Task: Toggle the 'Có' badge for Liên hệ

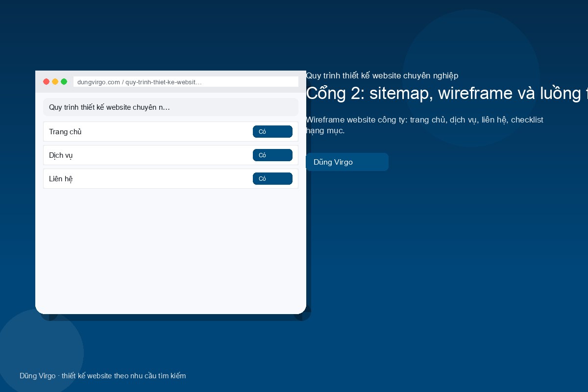Action: pos(272,179)
